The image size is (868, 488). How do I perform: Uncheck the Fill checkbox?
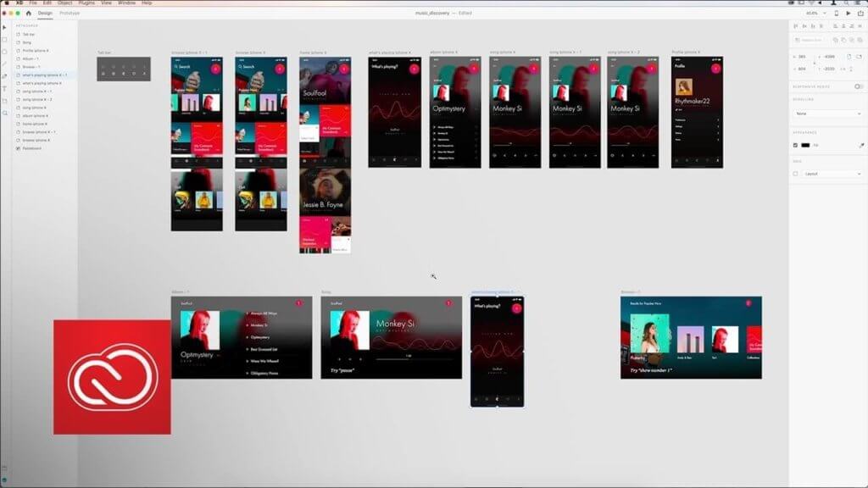pos(795,145)
